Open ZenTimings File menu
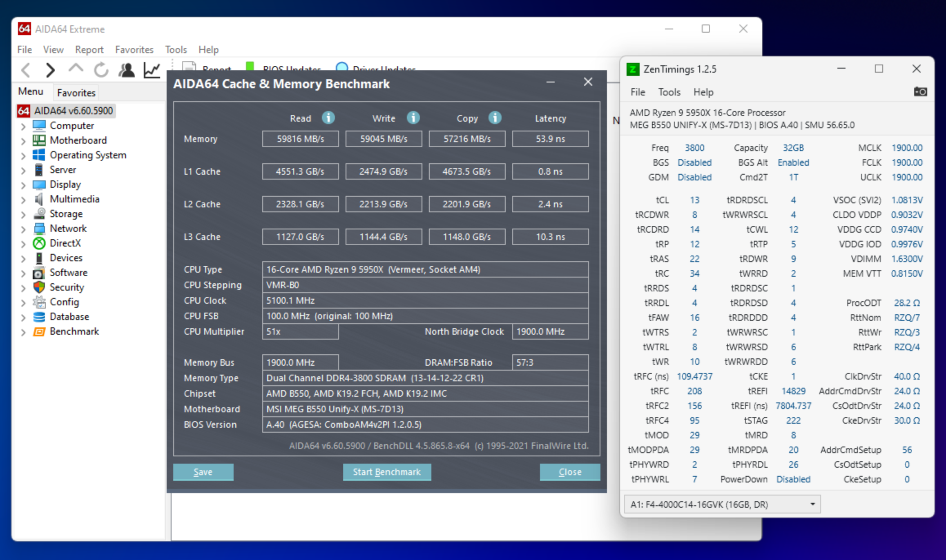This screenshot has height=560, width=946. 638,92
